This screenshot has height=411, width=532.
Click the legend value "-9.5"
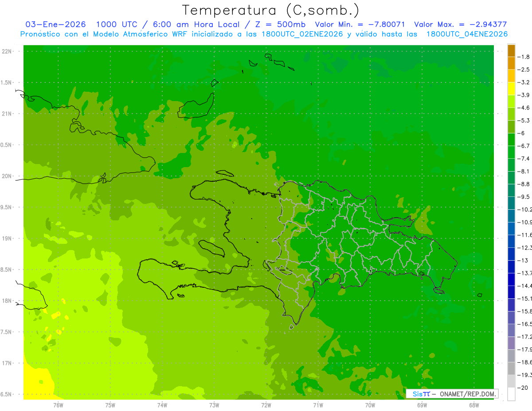[x=524, y=197]
